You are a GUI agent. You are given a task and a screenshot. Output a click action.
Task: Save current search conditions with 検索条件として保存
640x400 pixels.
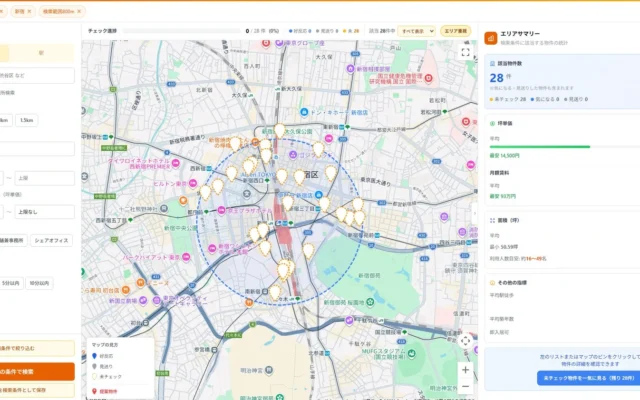pyautogui.click(x=37, y=390)
